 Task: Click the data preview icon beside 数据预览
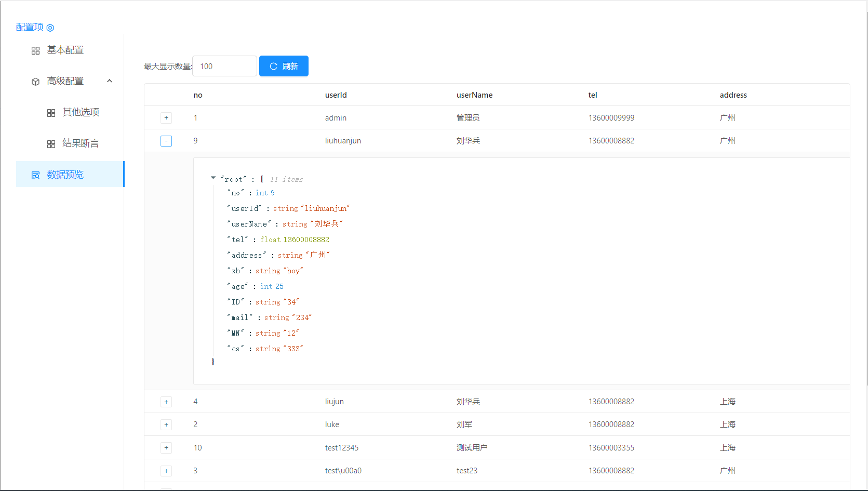click(35, 175)
